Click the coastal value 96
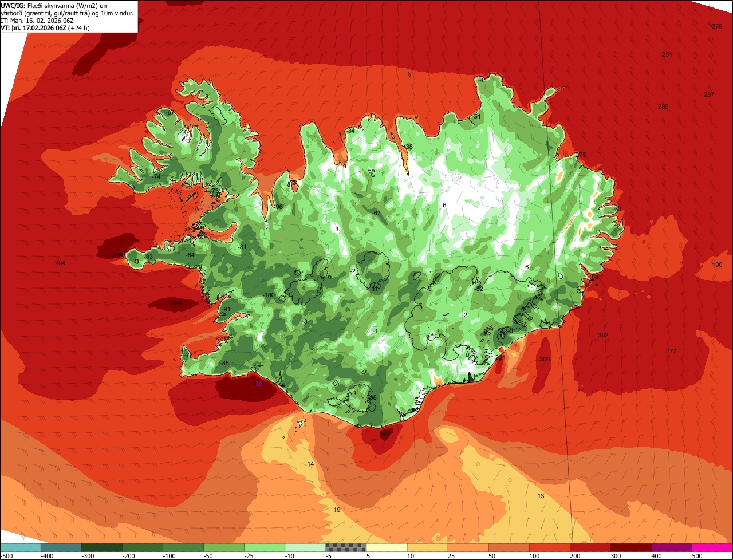The width and height of the screenshot is (733, 560). click(279, 207)
